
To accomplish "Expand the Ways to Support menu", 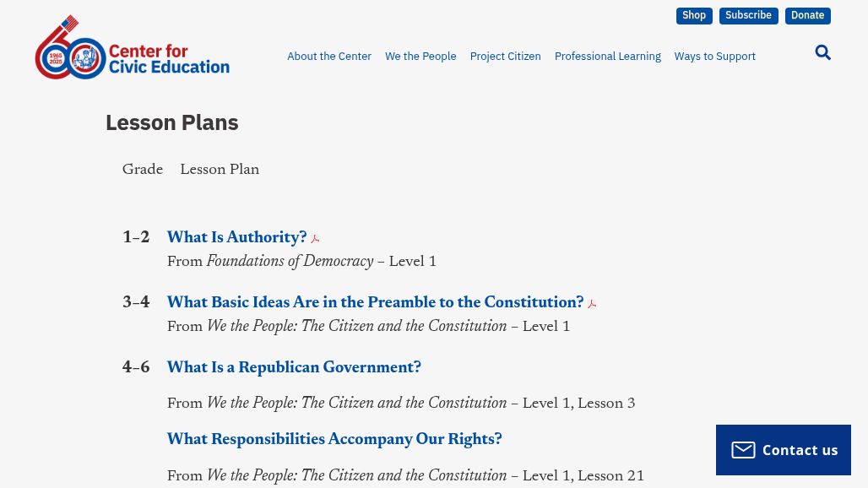I will (x=714, y=57).
